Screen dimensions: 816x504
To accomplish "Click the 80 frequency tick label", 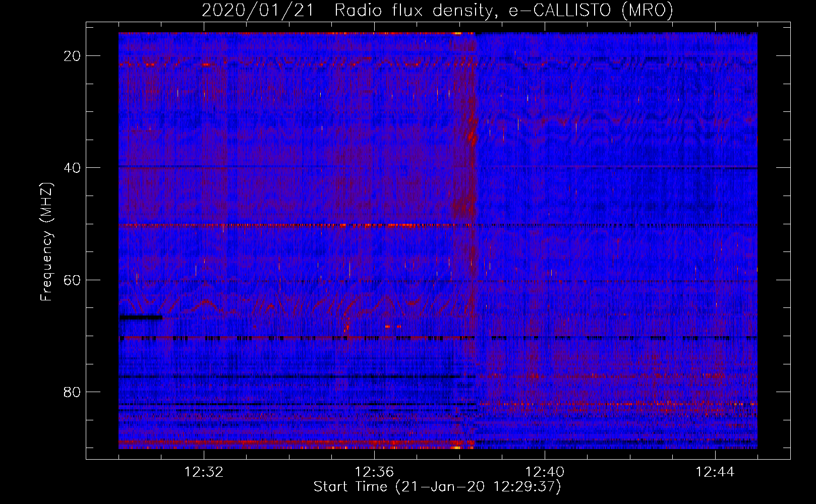I will [72, 392].
